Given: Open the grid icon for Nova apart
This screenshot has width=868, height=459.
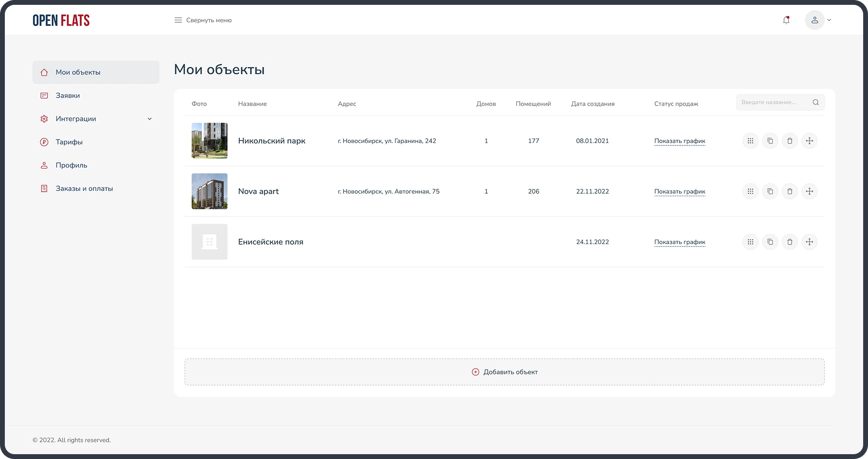Looking at the screenshot, I should (x=750, y=191).
